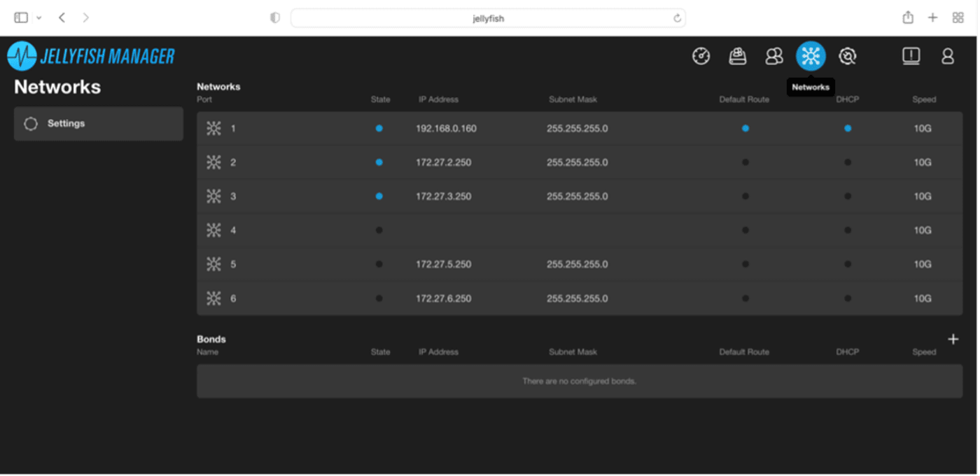
Task: Click State dot of port 4
Action: tap(379, 230)
